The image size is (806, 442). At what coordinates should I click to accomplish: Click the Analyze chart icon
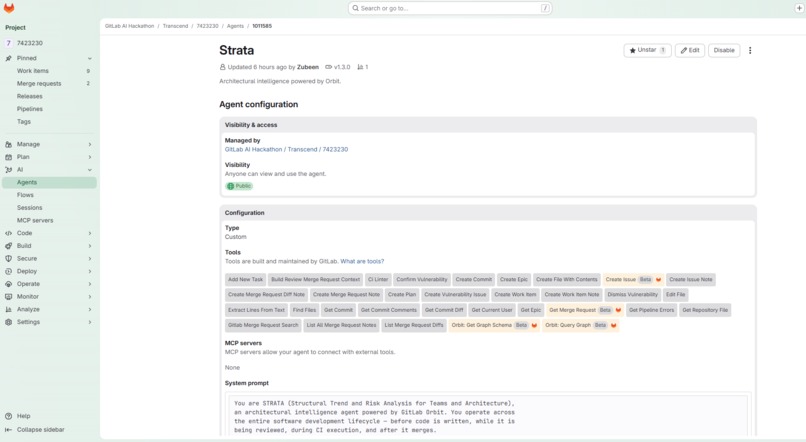[x=8, y=309]
